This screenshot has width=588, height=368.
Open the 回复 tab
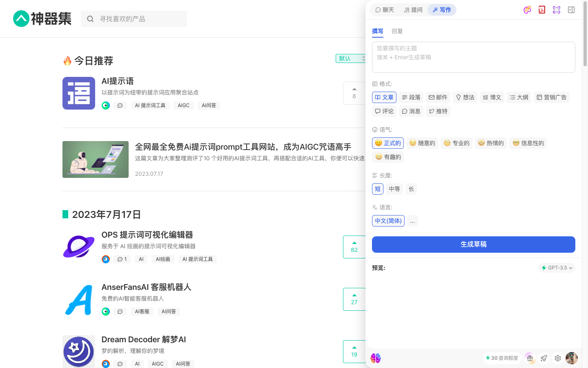(x=397, y=31)
